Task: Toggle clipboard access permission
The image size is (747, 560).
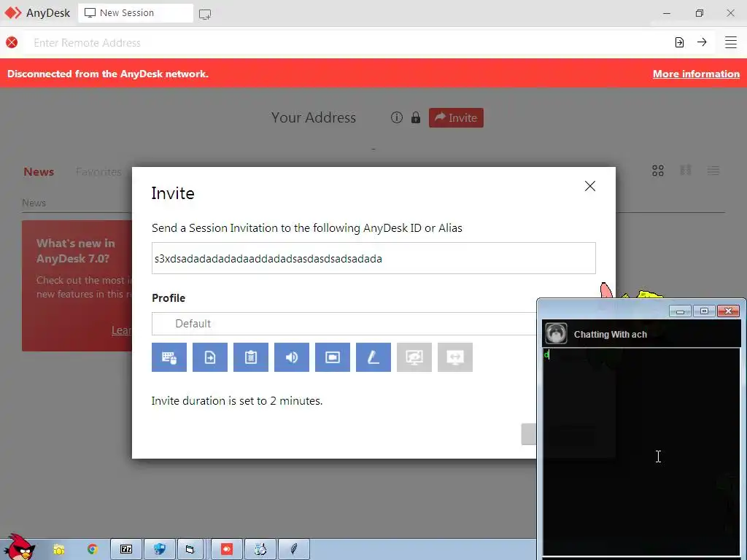Action: [251, 357]
